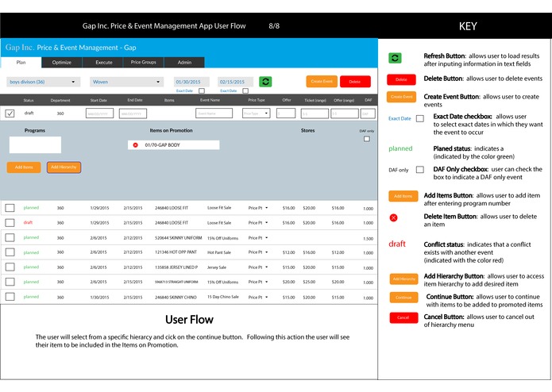Click the Ticket (range) input on the draft row
The width and height of the screenshot is (552, 392).
coord(315,113)
